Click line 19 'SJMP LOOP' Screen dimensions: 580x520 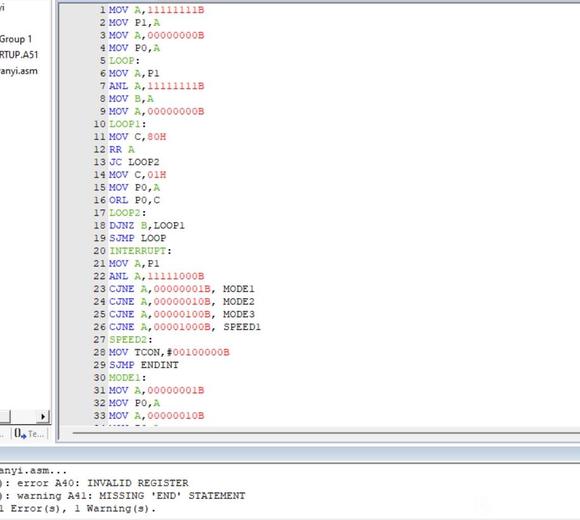coord(138,238)
